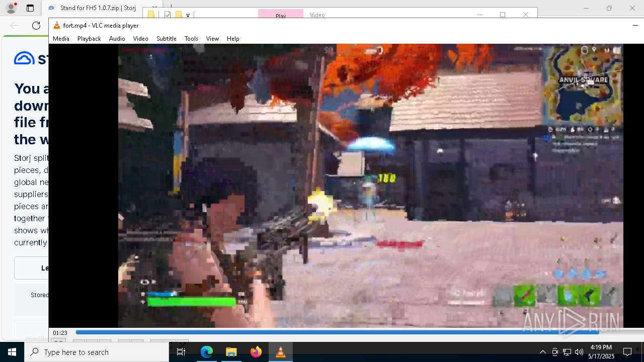Open the Audio menu in VLC

(x=117, y=38)
